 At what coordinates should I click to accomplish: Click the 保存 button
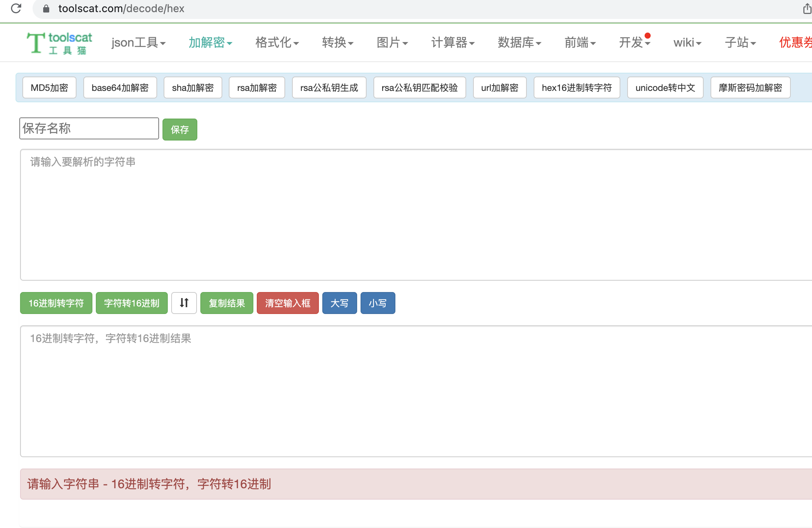(x=180, y=129)
